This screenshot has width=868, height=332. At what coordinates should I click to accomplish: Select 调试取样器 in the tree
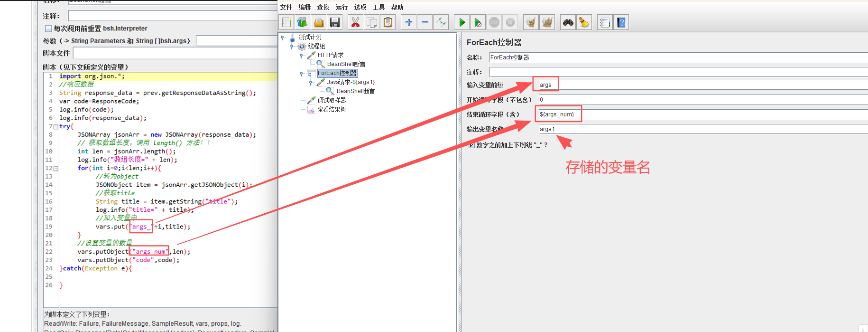(332, 100)
